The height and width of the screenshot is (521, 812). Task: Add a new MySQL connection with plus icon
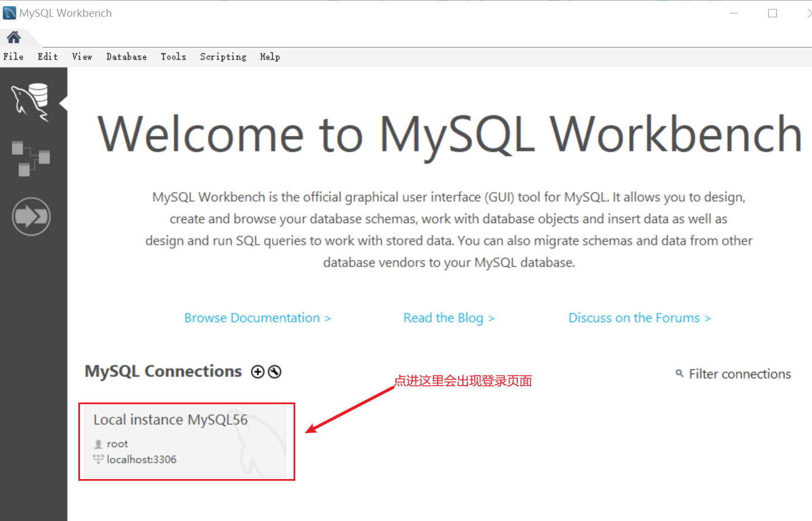258,372
